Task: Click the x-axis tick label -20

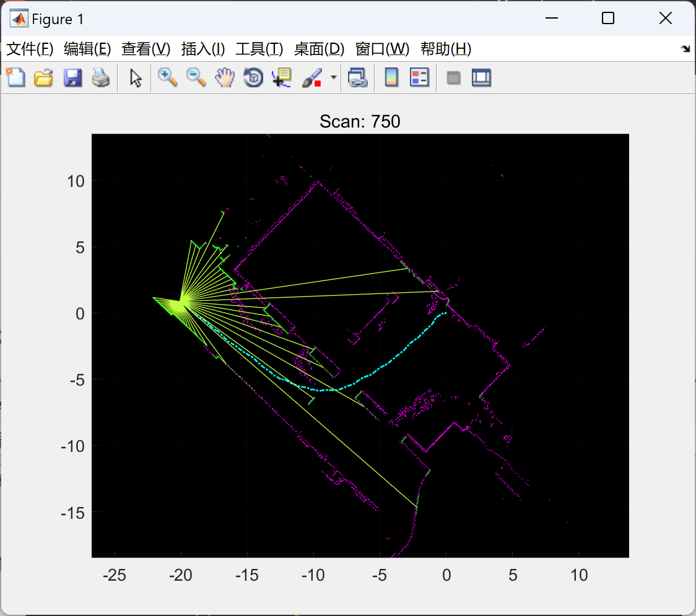Action: [x=181, y=575]
